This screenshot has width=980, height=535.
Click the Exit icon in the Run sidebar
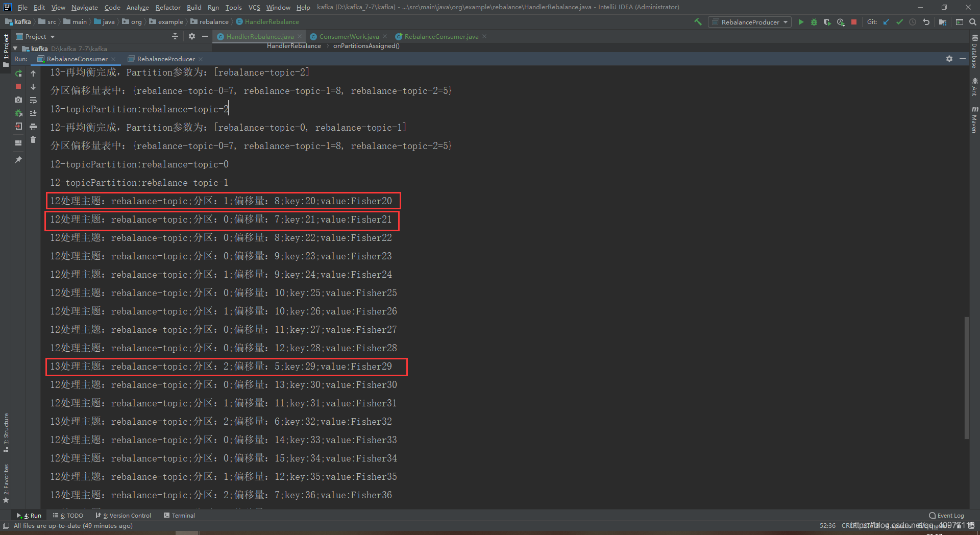(18, 126)
